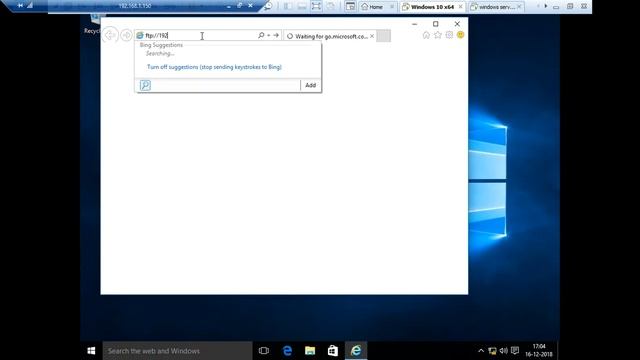Close the VMware Home tab

coord(392,7)
